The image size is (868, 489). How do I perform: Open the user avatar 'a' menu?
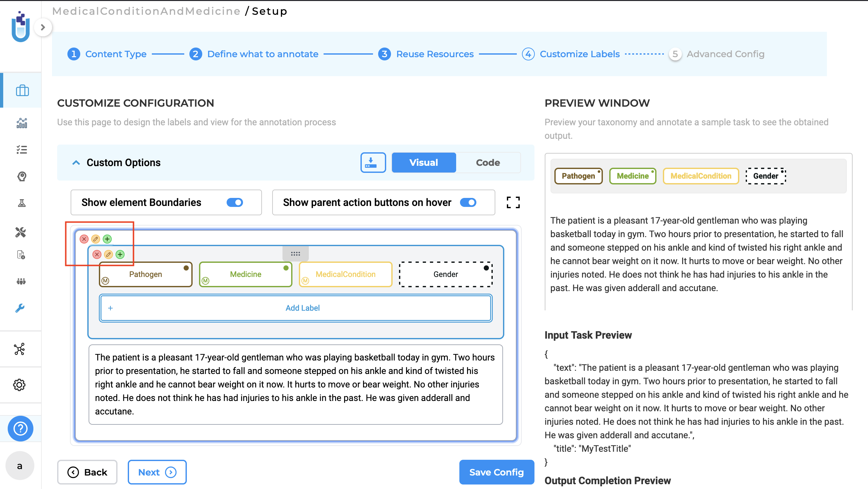coord(20,466)
